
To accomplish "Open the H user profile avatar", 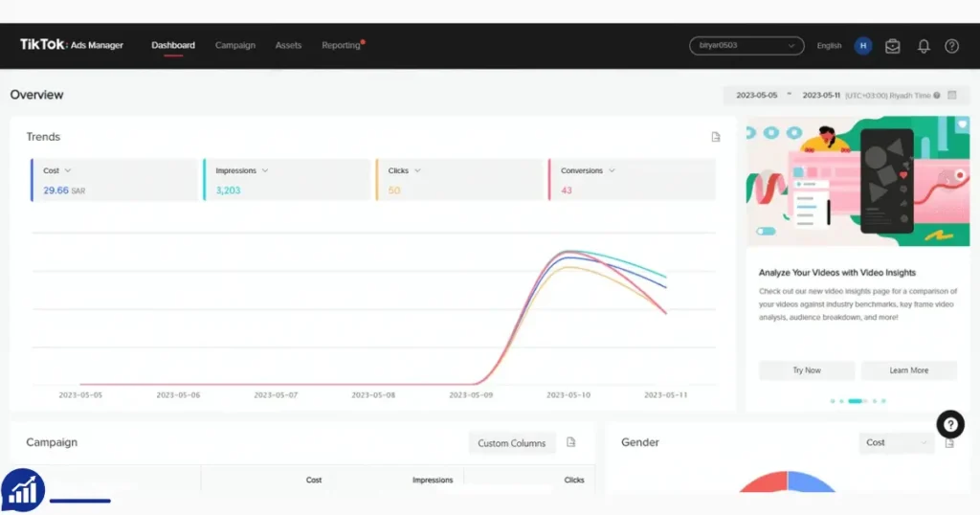I will coord(863,46).
